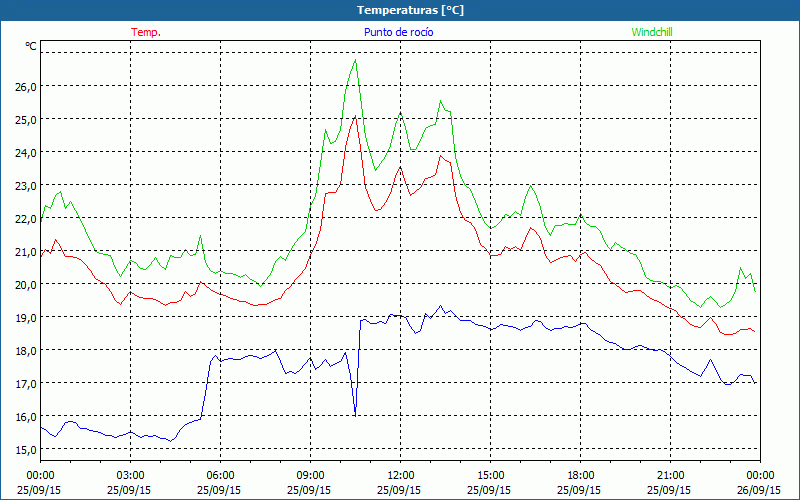Click the 26,0 y-axis value
Screen dimensions: 800x500
(x=26, y=86)
